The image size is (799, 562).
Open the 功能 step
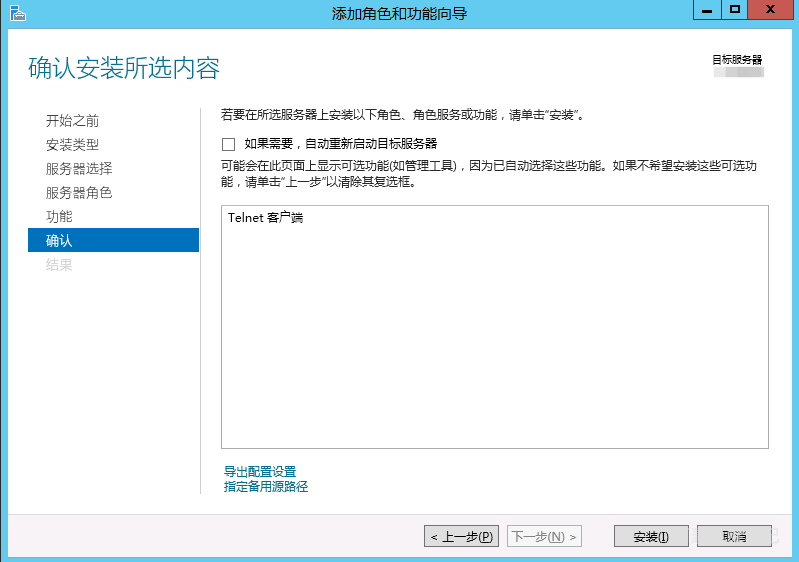click(x=59, y=217)
